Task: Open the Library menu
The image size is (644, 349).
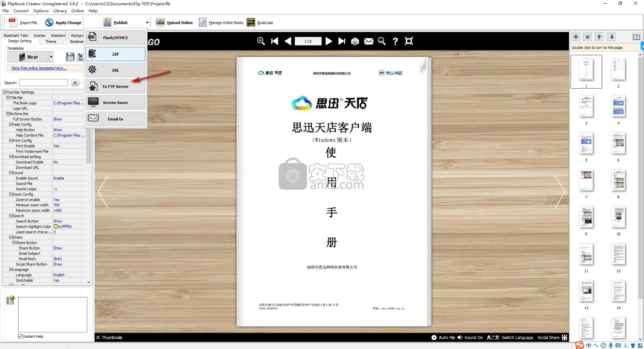Action: tap(60, 11)
